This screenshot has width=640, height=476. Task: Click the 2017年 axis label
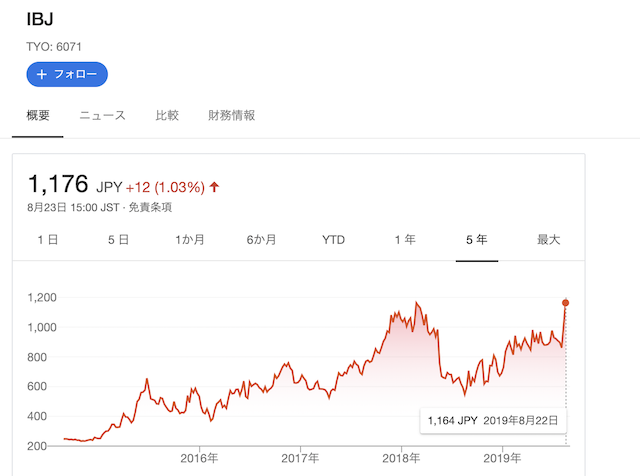pyautogui.click(x=300, y=458)
